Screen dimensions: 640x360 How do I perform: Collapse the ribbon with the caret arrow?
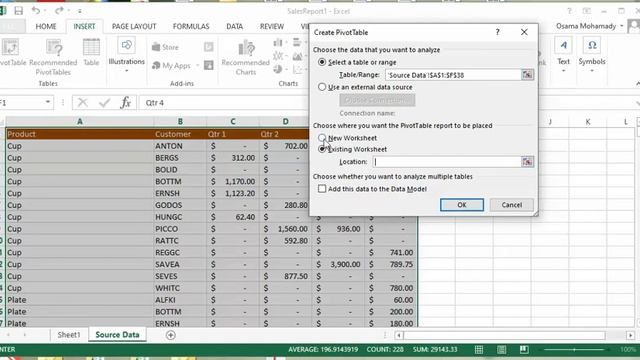(x=637, y=84)
